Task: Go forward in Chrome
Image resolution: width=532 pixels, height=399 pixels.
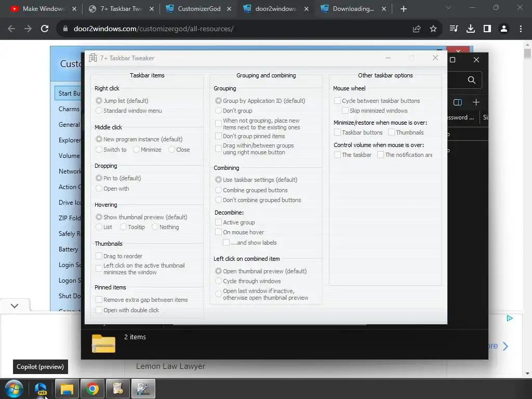Action: coord(28,29)
